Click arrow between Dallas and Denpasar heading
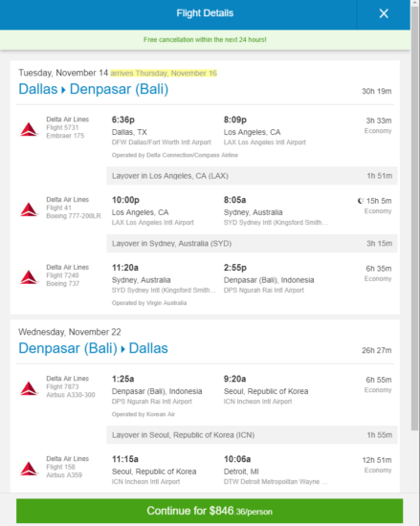This screenshot has width=420, height=526. pyautogui.click(x=63, y=90)
